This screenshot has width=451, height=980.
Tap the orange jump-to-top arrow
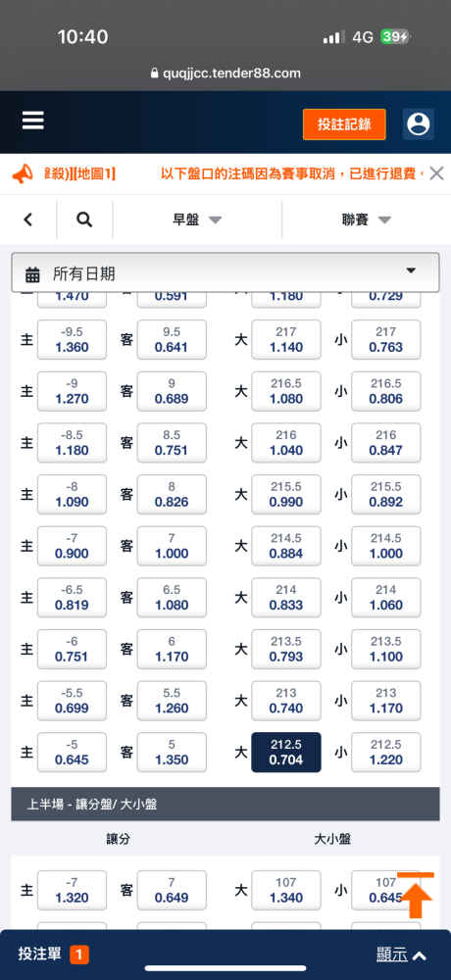(416, 895)
